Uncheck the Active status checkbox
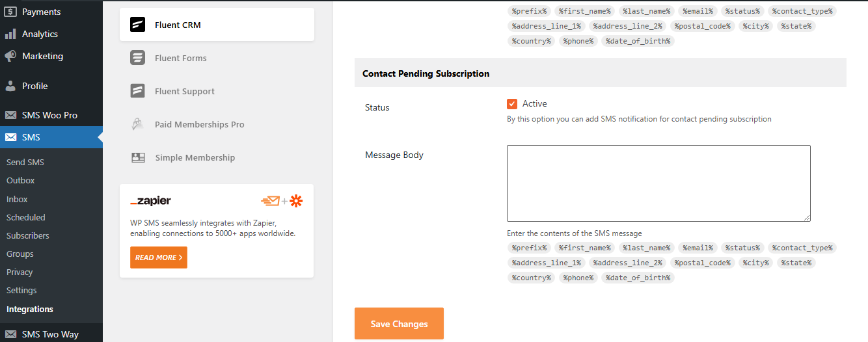The height and width of the screenshot is (342, 868). (x=512, y=104)
